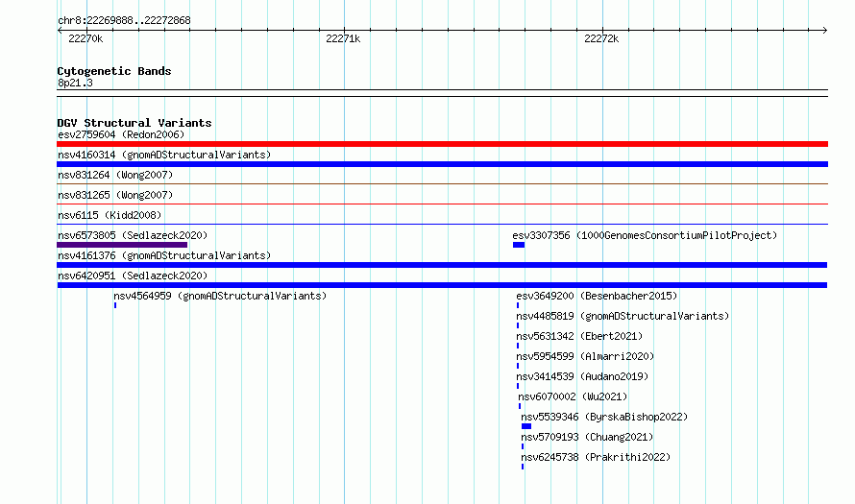Click the 22272k ruler tick label
Viewport: 855px width, 504px height.
click(x=601, y=38)
